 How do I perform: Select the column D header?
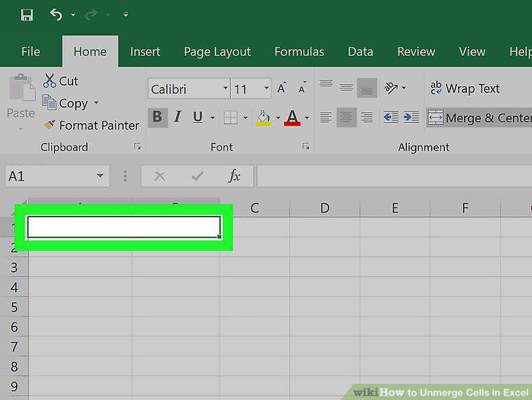tap(324, 208)
